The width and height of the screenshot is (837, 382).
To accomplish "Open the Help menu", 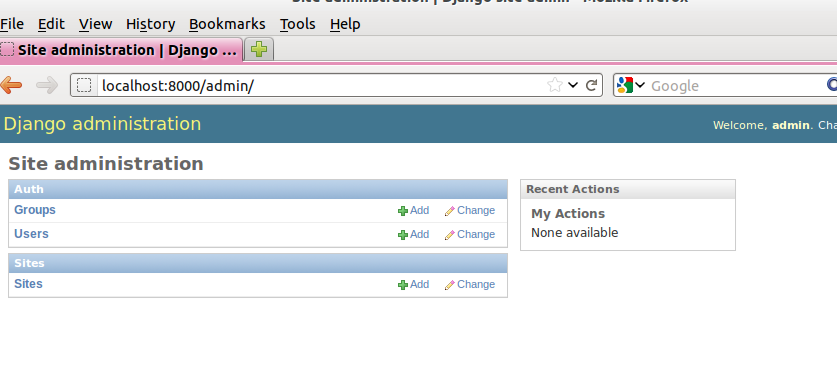I will tap(345, 24).
